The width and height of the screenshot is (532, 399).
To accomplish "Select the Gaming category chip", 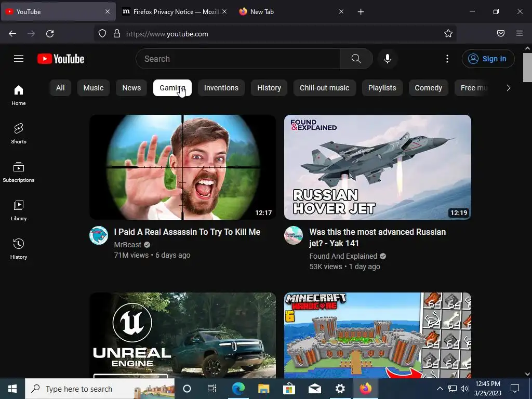I will point(172,88).
